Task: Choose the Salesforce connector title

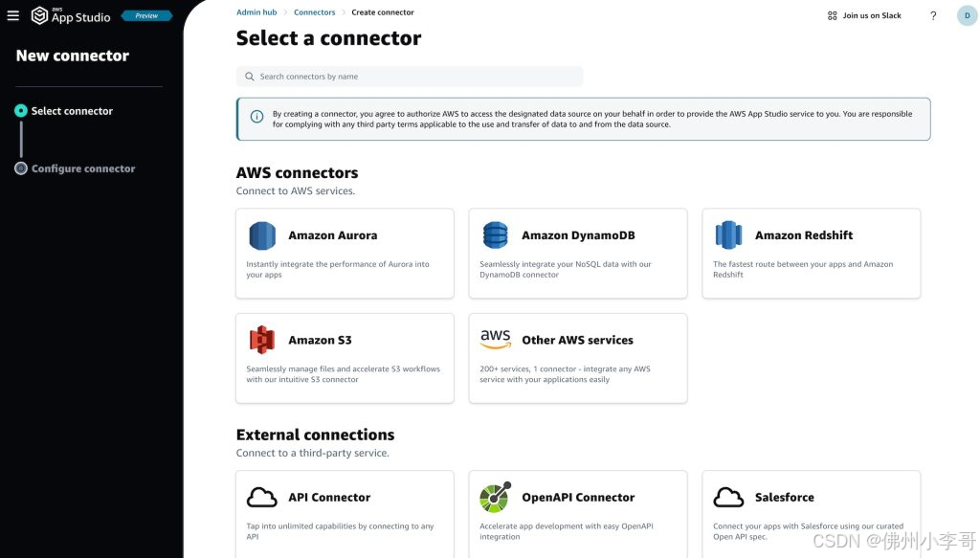Action: click(785, 498)
